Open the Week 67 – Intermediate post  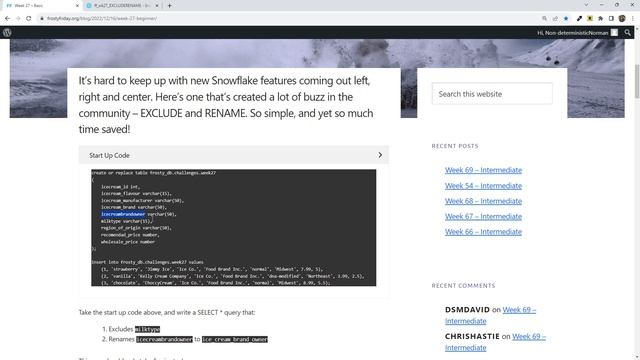click(483, 216)
